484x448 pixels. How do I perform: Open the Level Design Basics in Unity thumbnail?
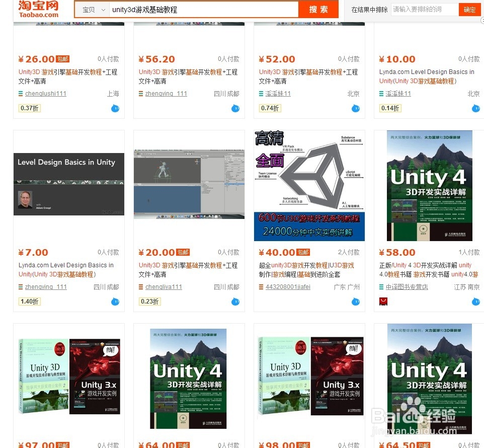pos(68,184)
